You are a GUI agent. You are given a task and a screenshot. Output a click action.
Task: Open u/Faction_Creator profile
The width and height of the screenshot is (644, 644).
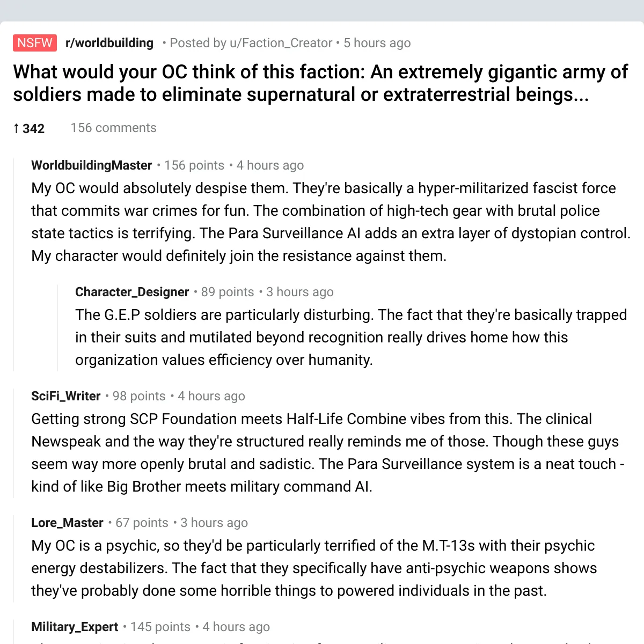281,43
